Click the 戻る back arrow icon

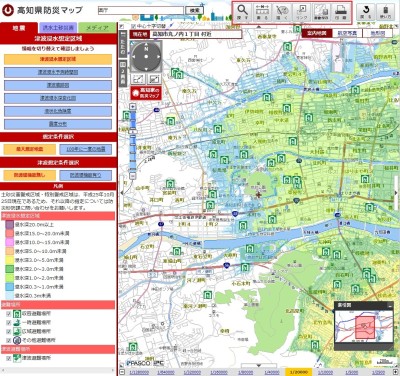click(366, 12)
